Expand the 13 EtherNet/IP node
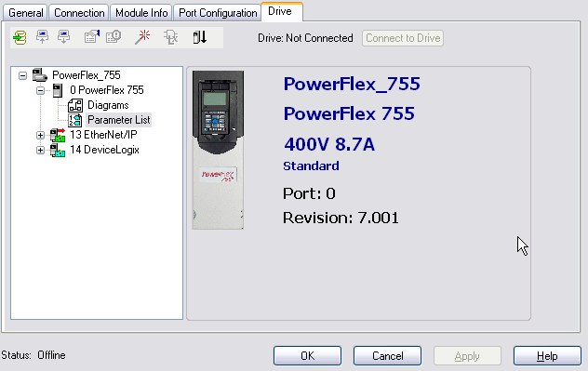The height and width of the screenshot is (371, 588). (x=40, y=135)
